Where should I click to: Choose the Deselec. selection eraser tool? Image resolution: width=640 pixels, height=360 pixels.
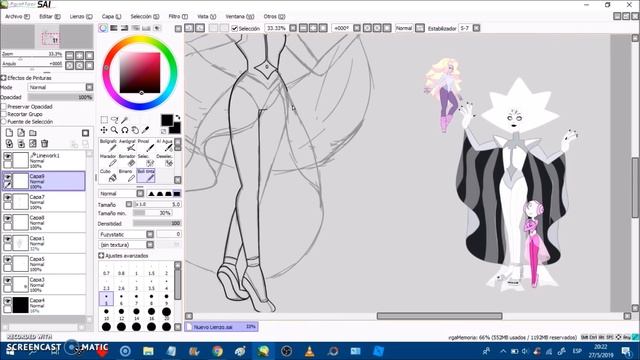tap(164, 161)
